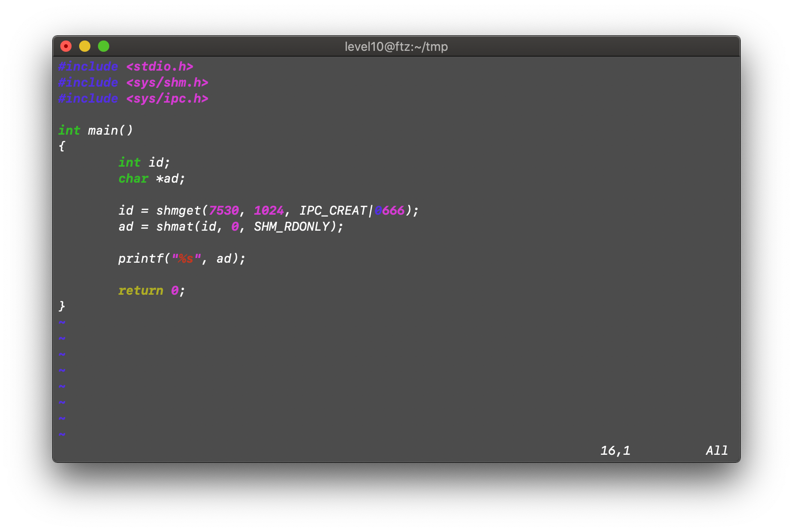Click the return keyword
Screen dimensions: 793x532
[141, 290]
